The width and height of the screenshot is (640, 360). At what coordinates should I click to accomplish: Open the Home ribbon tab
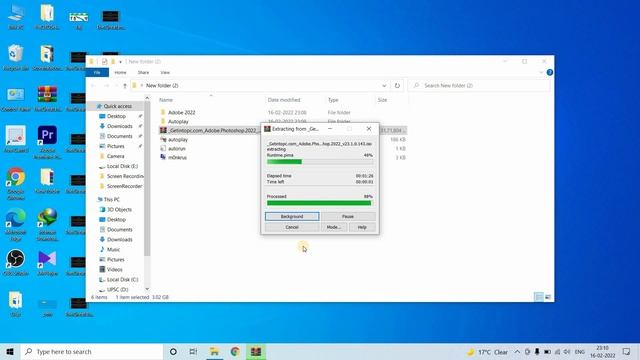tap(120, 72)
